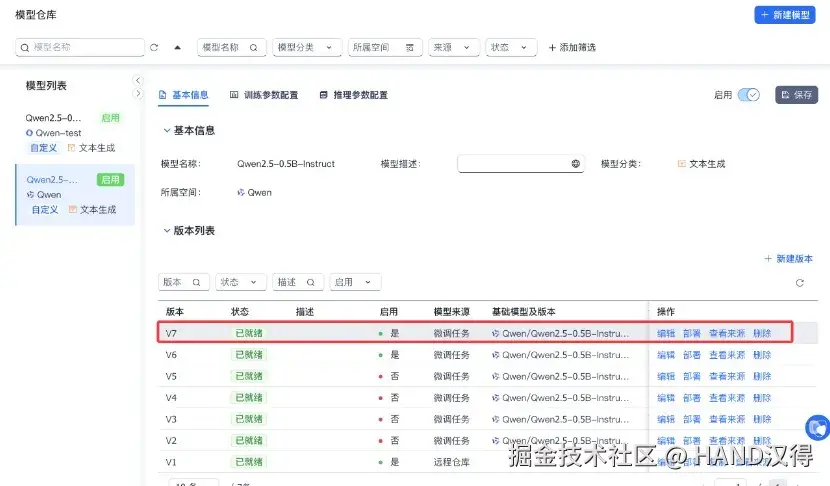Open the version list 状态 dropdown
The width and height of the screenshot is (830, 486).
(x=241, y=282)
